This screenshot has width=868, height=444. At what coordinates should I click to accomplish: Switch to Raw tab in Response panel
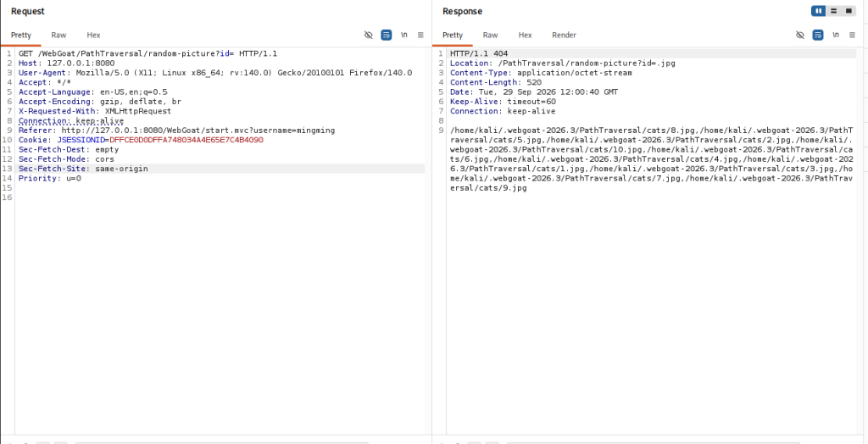491,35
